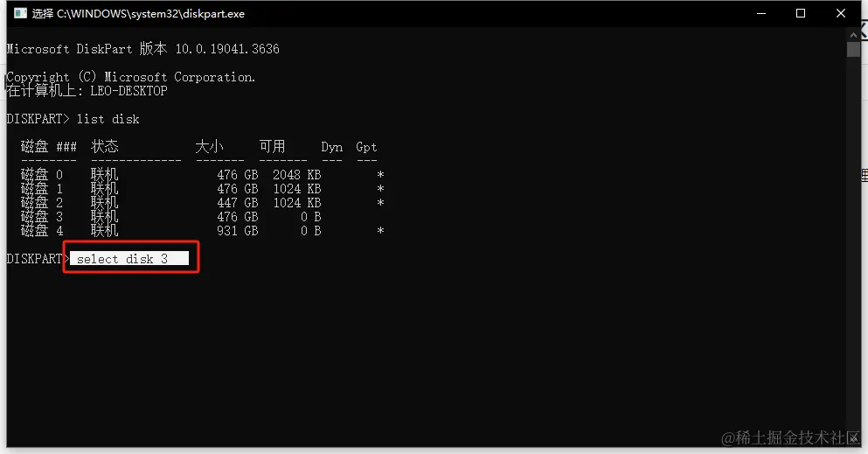The image size is (868, 454).
Task: Minimize the diskpart.exe window
Action: (761, 13)
